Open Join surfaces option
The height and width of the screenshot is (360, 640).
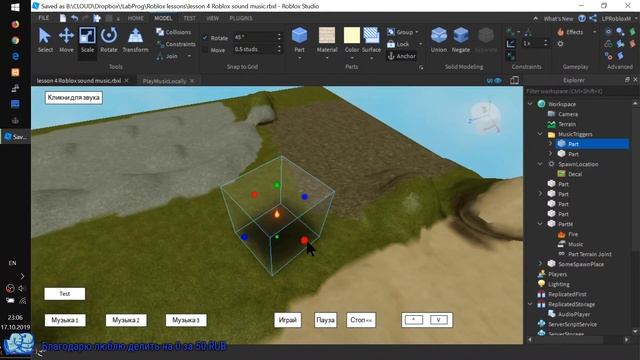[x=168, y=56]
